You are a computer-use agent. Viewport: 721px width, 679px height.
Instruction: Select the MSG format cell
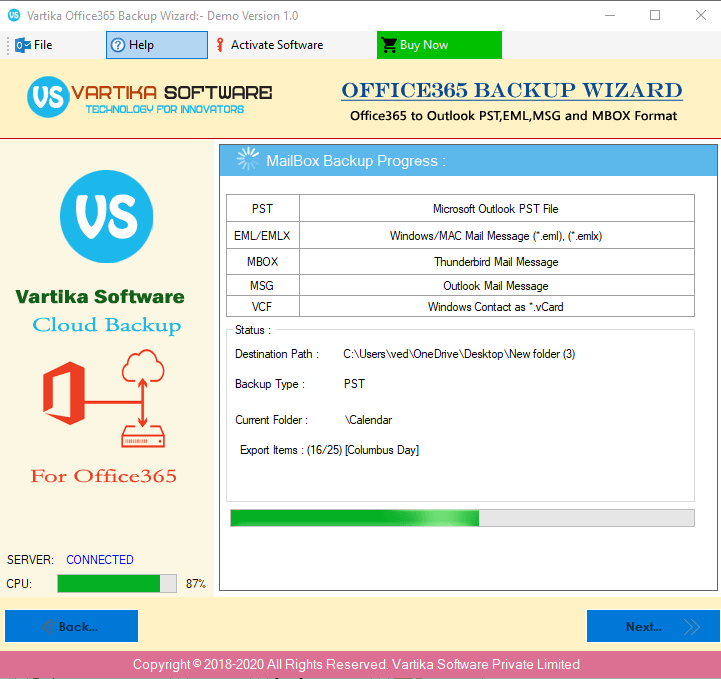(x=263, y=286)
